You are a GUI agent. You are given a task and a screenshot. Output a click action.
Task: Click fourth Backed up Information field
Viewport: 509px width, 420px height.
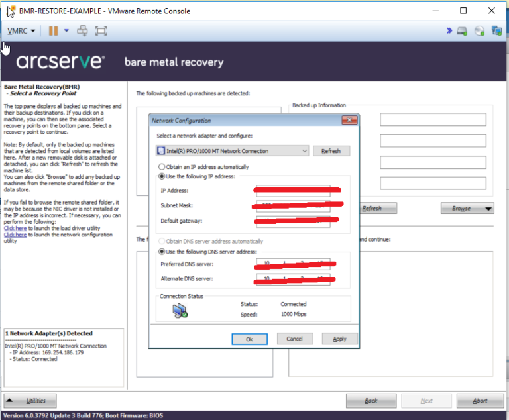pyautogui.click(x=433, y=184)
